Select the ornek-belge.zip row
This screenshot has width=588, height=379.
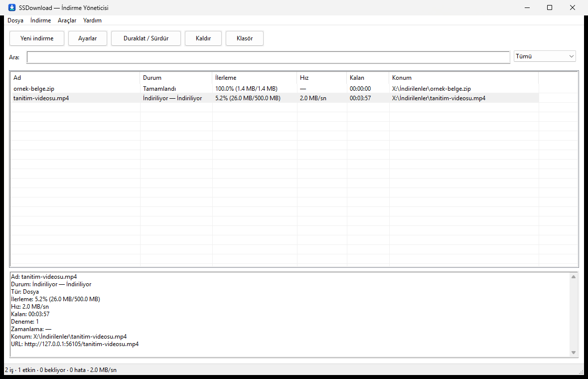point(275,89)
